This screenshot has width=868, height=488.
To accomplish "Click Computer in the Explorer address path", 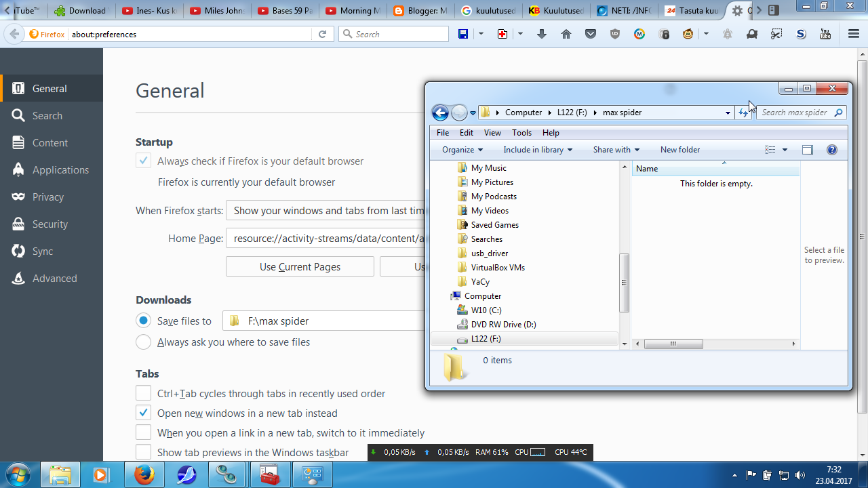I will point(524,113).
